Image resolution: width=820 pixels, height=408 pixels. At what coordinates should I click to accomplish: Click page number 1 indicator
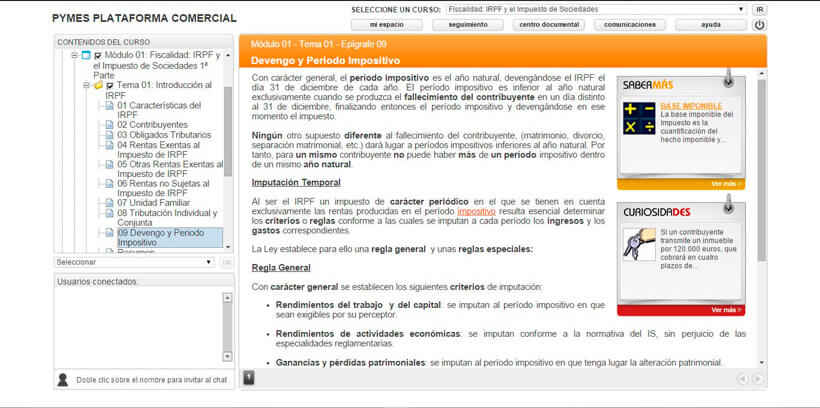pyautogui.click(x=249, y=378)
